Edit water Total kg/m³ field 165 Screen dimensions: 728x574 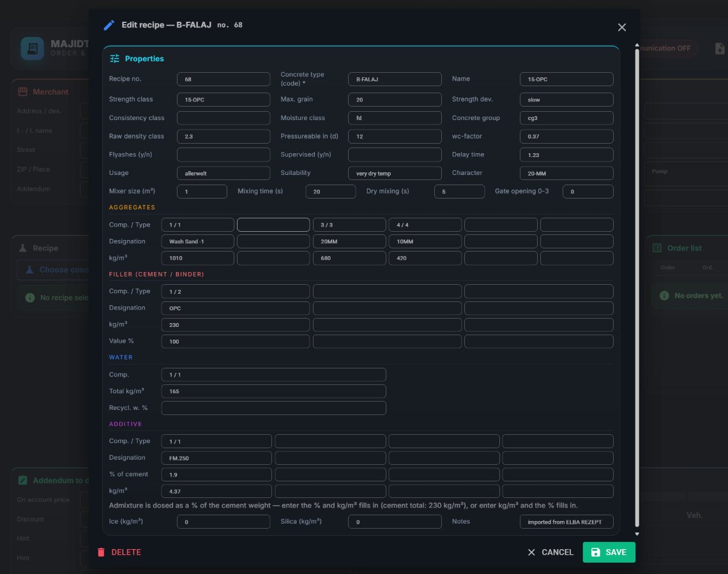coord(273,391)
